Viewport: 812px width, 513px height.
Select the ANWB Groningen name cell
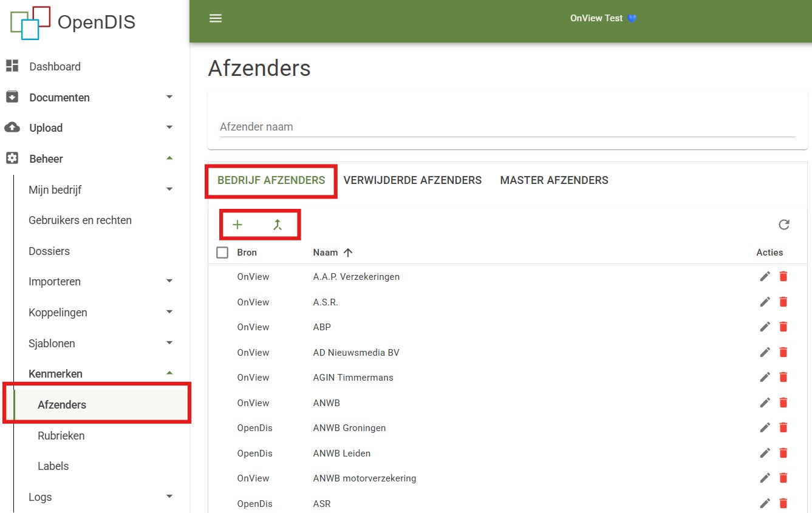[349, 427]
